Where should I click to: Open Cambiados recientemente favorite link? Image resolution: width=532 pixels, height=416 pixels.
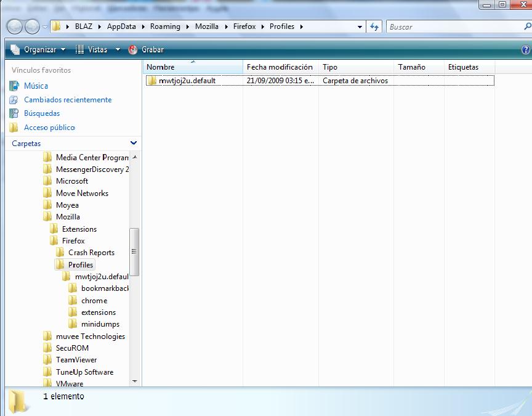point(67,100)
